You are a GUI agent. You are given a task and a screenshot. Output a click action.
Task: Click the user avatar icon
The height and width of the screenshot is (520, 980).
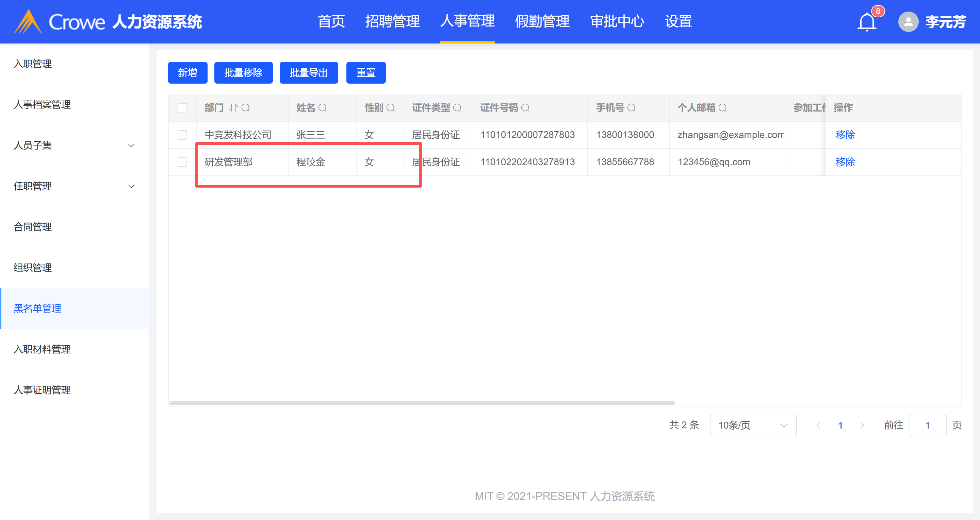[908, 22]
